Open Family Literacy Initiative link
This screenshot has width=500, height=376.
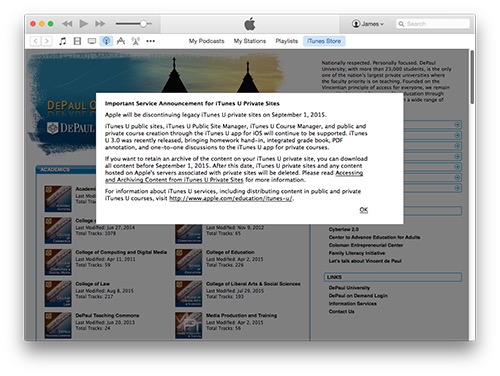tap(357, 253)
